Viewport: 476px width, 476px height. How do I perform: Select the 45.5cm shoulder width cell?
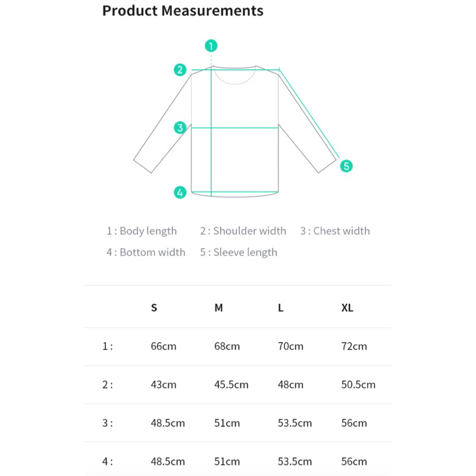pos(231,384)
